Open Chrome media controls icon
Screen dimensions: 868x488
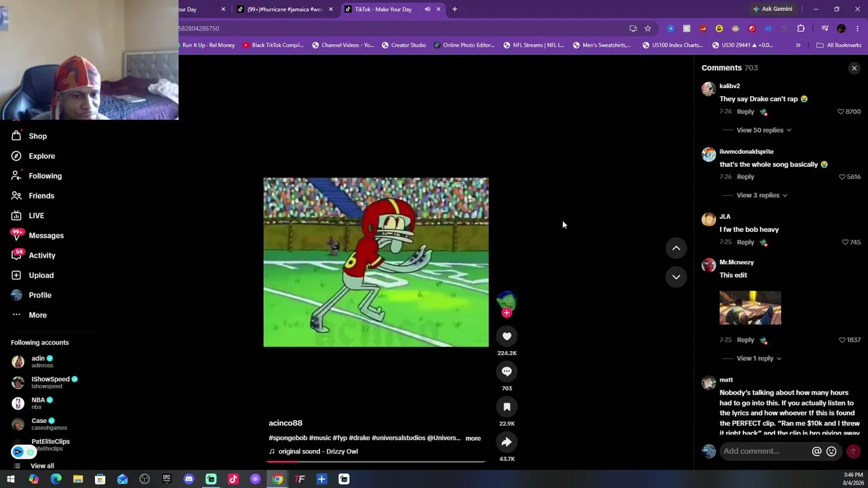click(825, 28)
